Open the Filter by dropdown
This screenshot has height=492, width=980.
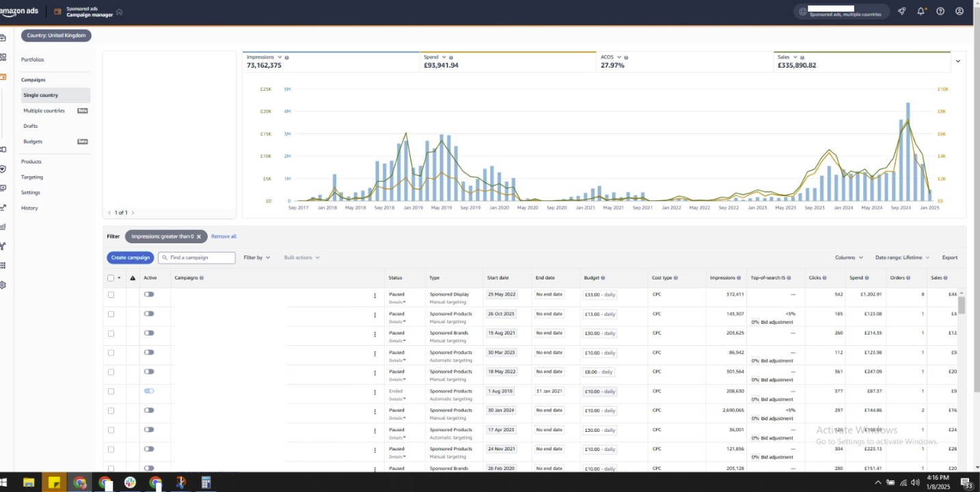click(x=257, y=258)
